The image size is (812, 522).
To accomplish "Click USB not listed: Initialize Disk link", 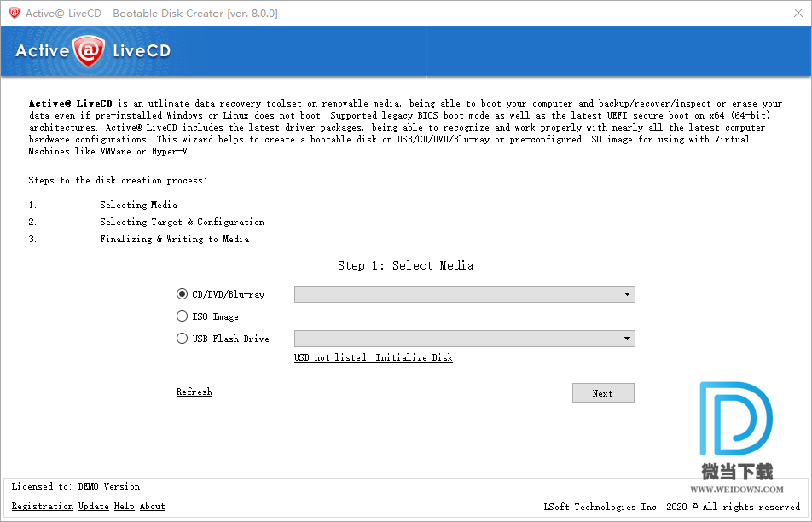I will (x=374, y=357).
